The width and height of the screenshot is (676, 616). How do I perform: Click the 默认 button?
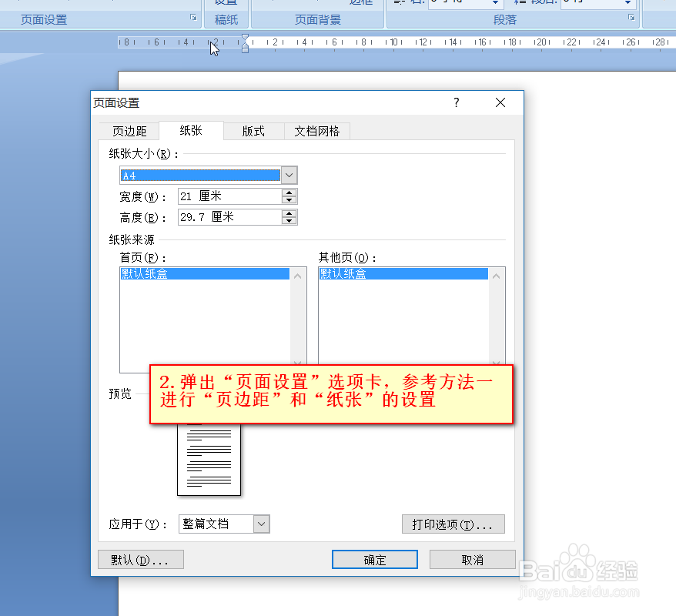[140, 560]
